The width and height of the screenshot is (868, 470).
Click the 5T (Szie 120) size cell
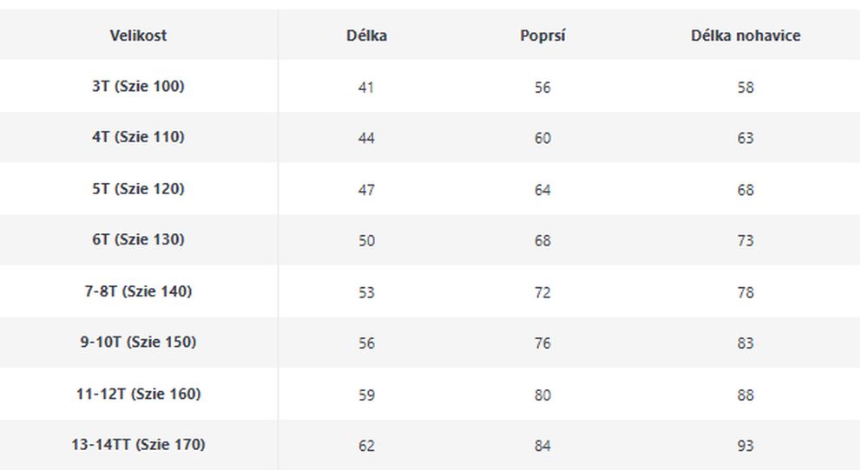click(x=138, y=188)
